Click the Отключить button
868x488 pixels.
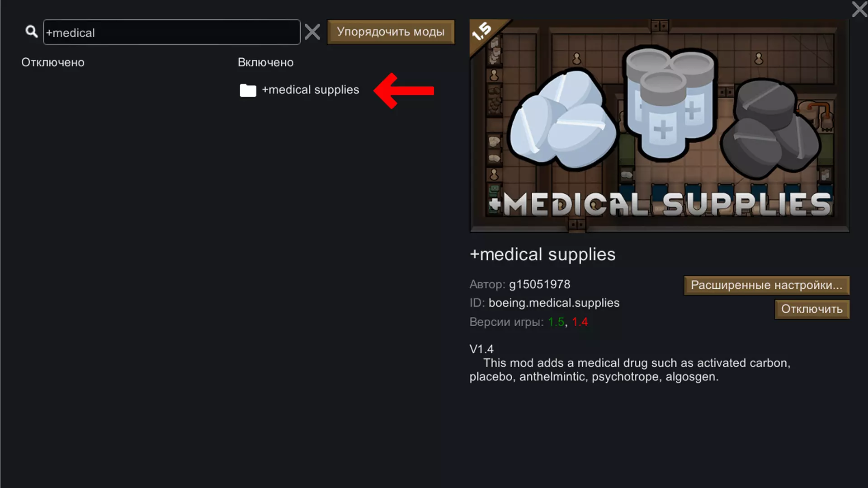coord(812,309)
